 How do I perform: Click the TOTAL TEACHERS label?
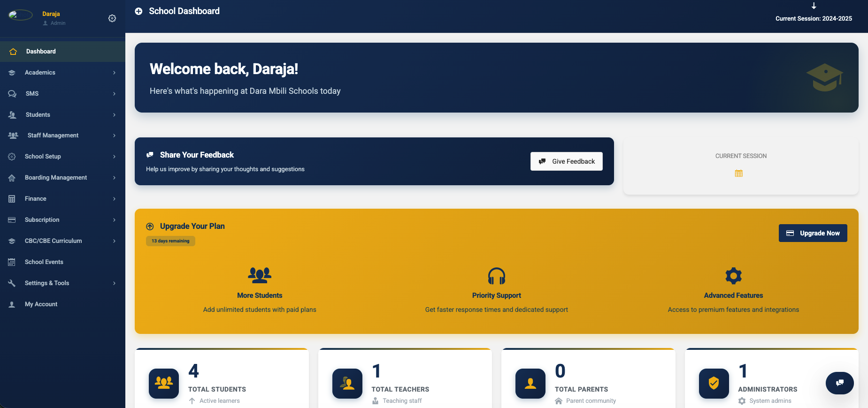(400, 389)
